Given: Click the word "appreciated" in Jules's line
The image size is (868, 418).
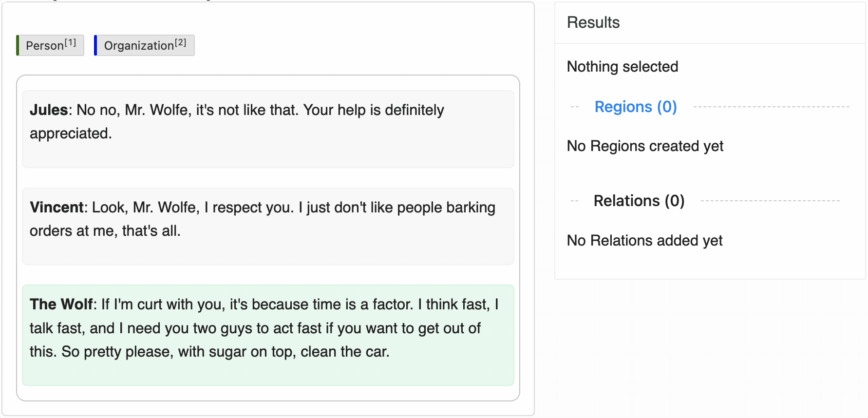Looking at the screenshot, I should [x=70, y=133].
